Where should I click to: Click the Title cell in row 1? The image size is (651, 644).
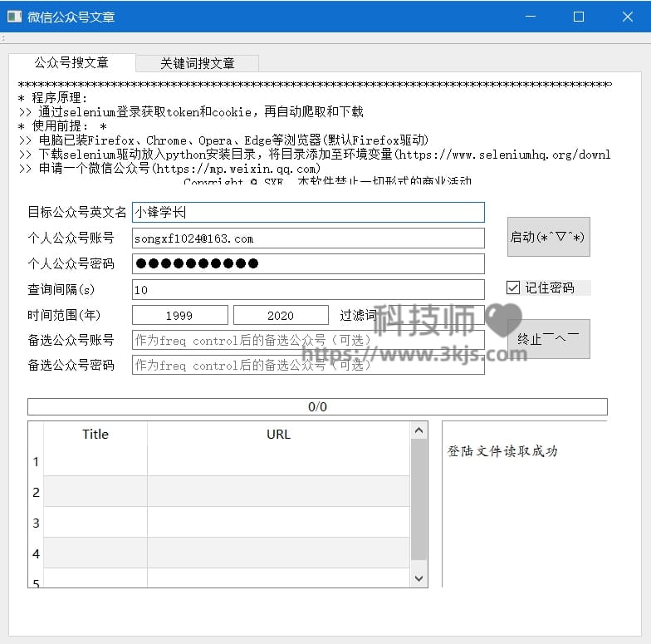pos(95,461)
